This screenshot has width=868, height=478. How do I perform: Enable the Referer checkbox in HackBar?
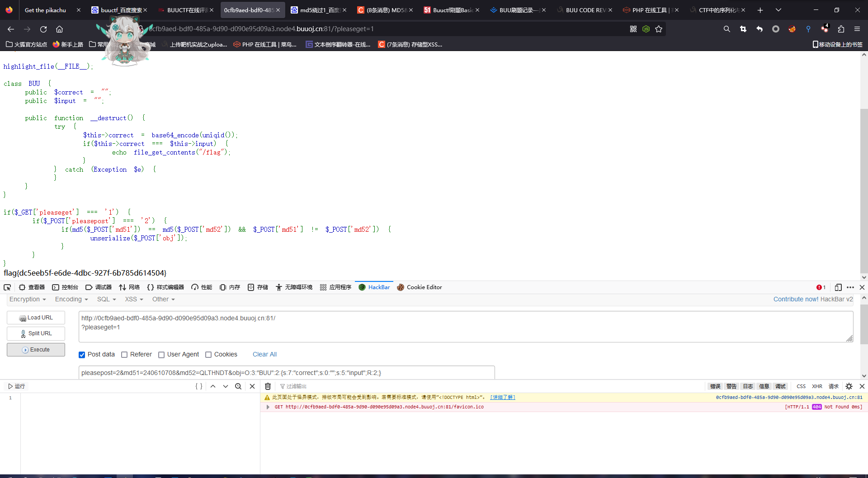[124, 354]
